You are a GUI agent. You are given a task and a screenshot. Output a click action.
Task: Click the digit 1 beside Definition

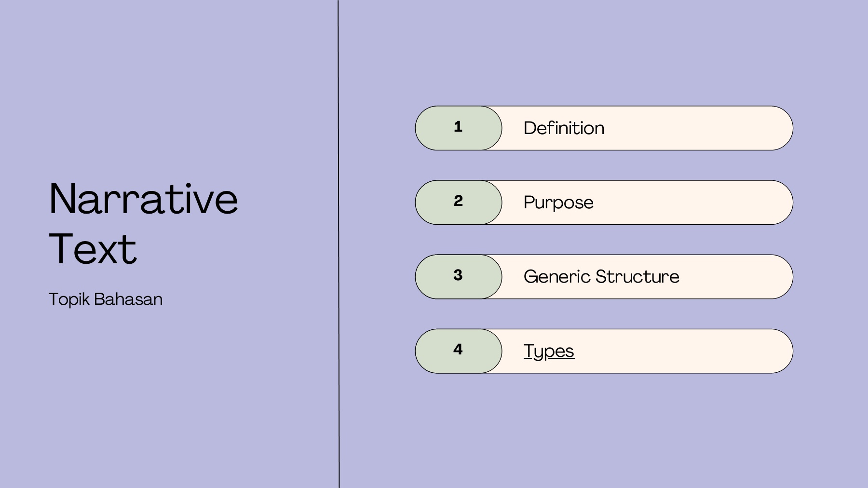click(x=458, y=126)
